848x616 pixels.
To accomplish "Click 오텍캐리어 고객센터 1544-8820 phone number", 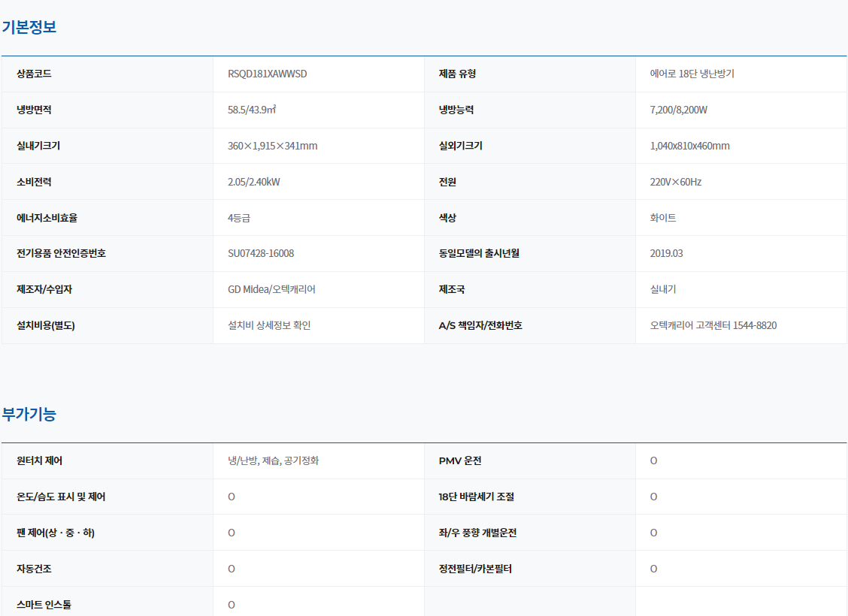I will click(713, 325).
